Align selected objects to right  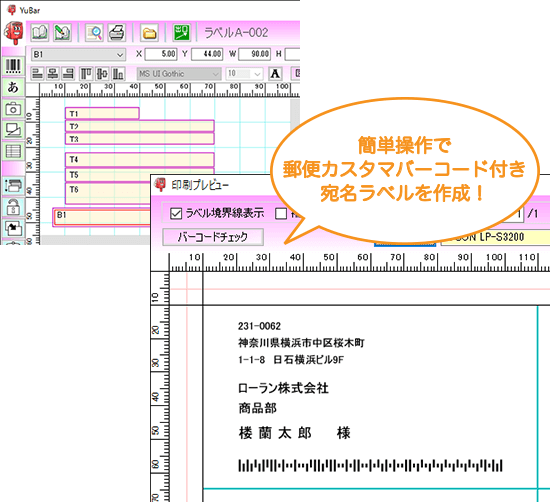point(68,74)
